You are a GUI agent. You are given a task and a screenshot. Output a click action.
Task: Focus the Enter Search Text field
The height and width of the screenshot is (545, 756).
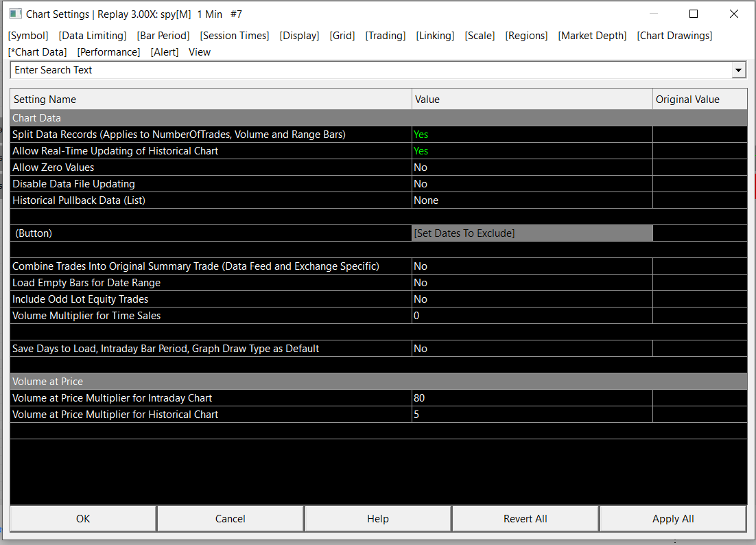370,71
